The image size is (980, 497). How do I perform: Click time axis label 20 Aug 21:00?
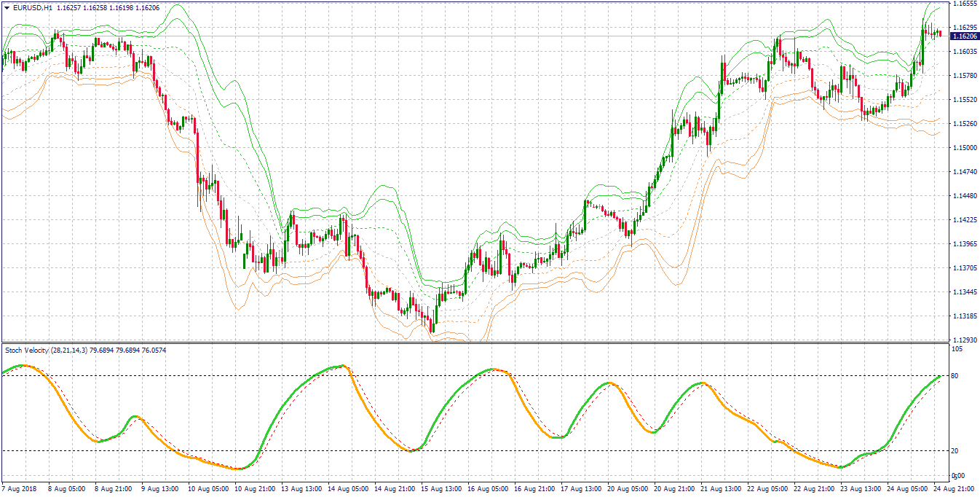(674, 490)
